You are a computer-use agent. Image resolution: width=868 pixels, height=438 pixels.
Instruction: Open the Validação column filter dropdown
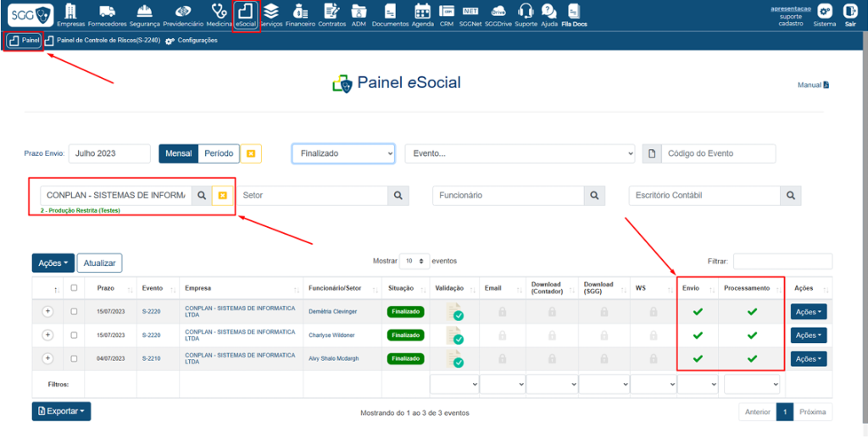click(x=454, y=384)
